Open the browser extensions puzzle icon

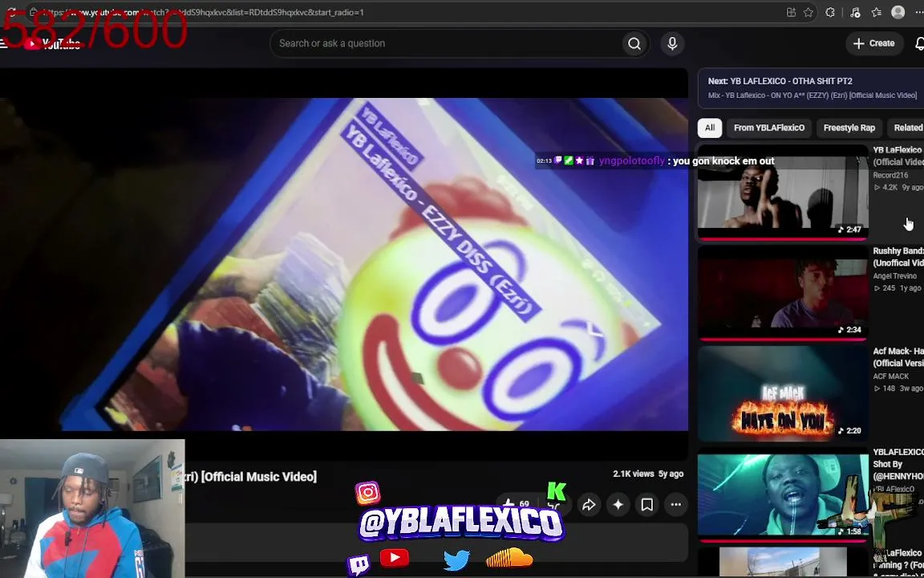[x=829, y=12]
